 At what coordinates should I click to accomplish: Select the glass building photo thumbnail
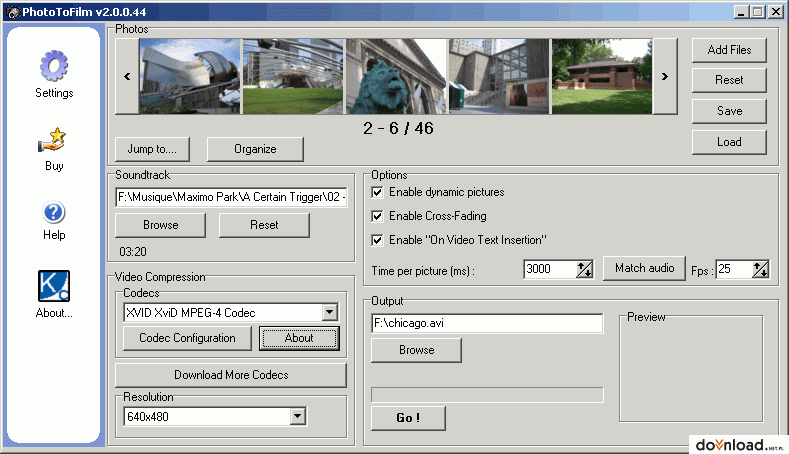[x=499, y=77]
